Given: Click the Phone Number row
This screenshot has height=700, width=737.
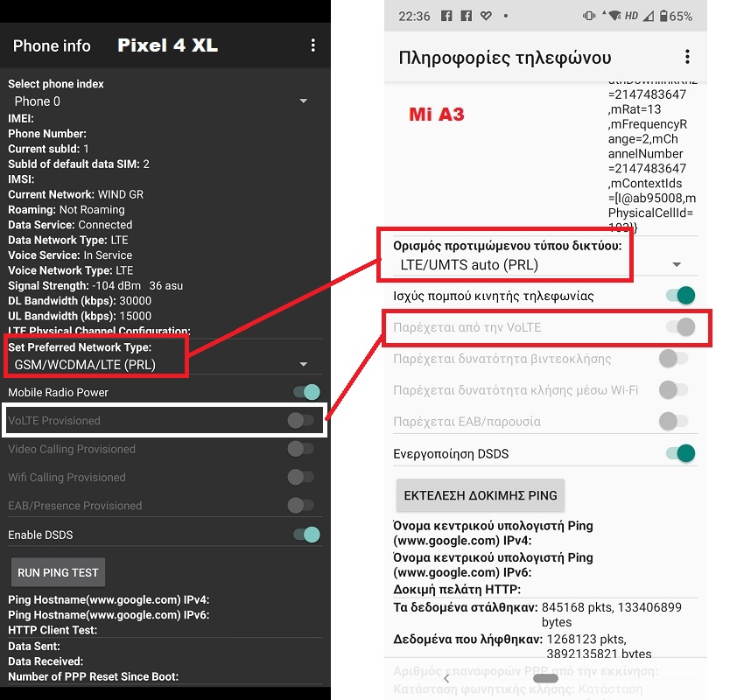Looking at the screenshot, I should (x=47, y=134).
